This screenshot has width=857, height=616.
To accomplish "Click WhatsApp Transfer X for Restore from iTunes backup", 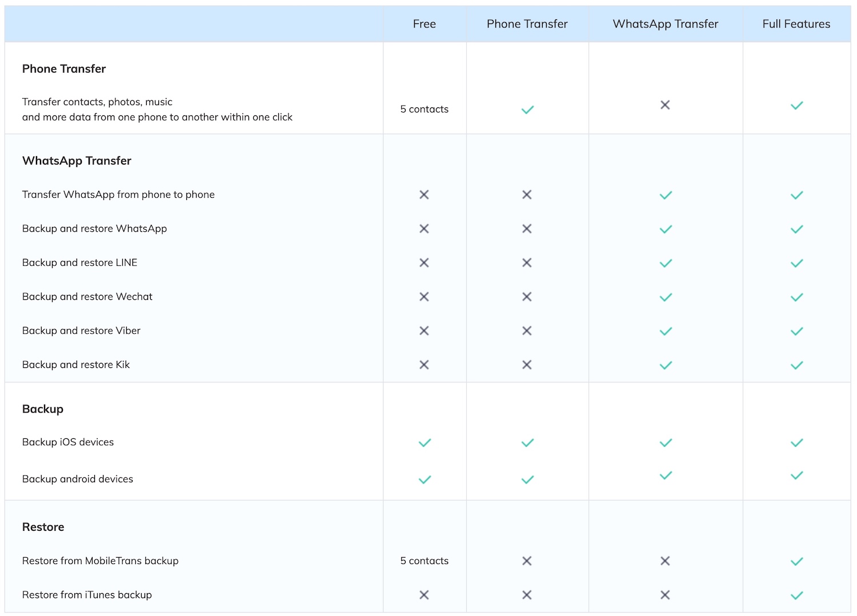I will [665, 595].
